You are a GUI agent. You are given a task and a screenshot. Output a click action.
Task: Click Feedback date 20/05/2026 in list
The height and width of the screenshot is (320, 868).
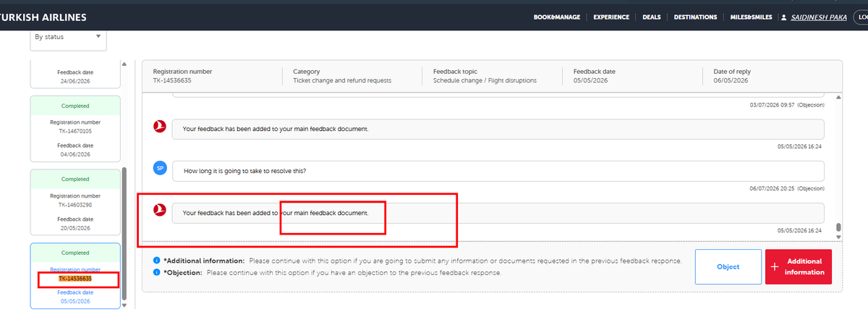75,228
